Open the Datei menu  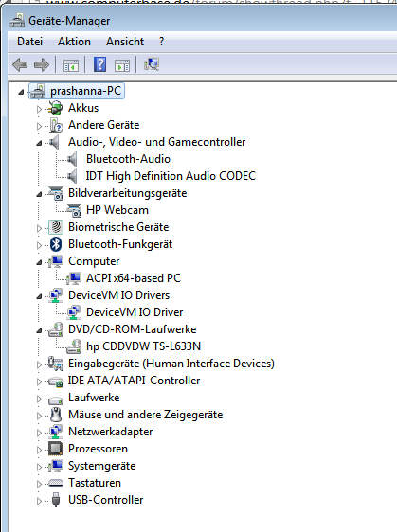coord(30,42)
